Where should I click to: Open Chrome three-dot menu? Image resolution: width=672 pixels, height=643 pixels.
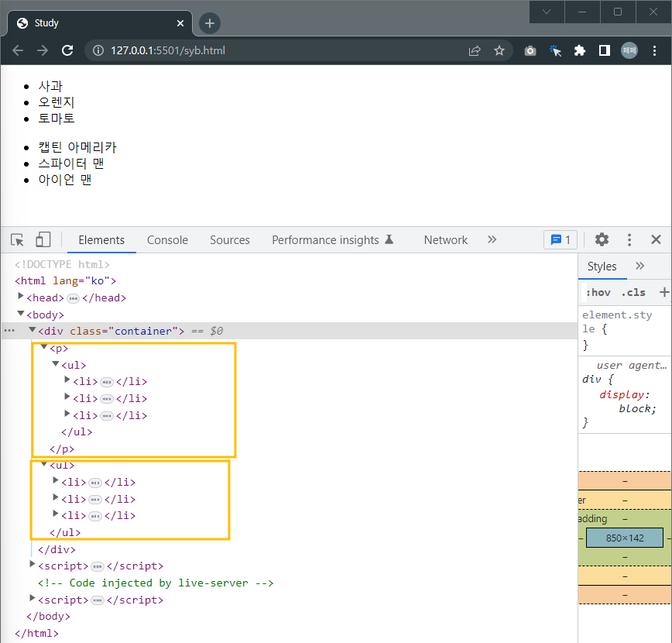coord(654,50)
